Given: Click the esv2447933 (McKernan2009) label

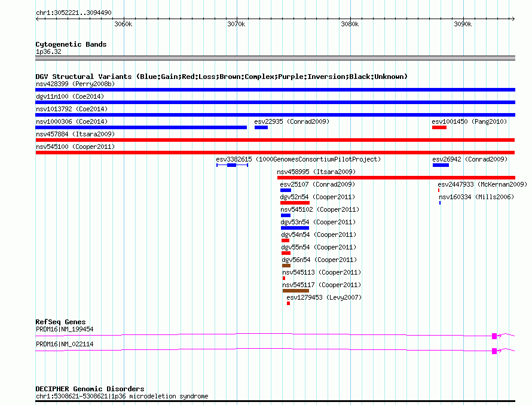Looking at the screenshot, I should pyautogui.click(x=482, y=184).
